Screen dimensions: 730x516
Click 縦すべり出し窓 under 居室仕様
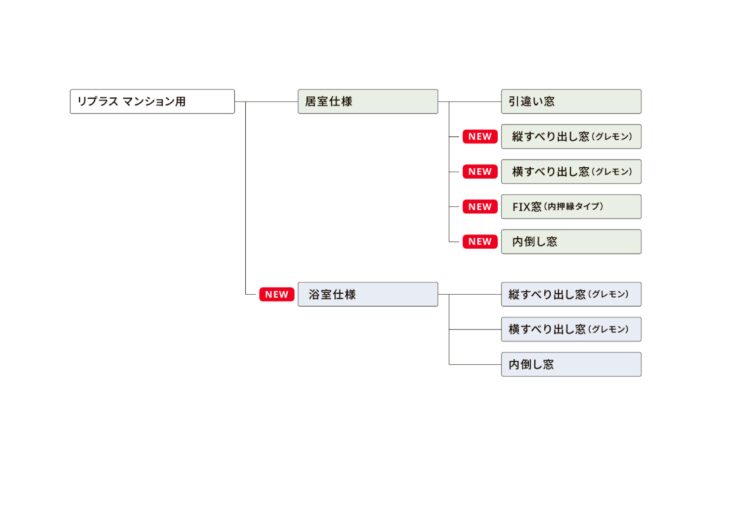570,136
